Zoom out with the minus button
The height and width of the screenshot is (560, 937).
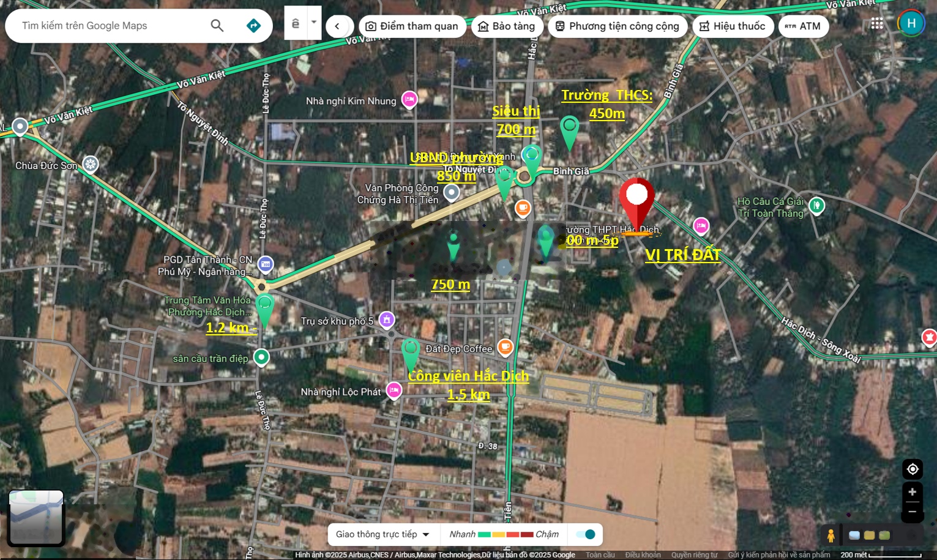pyautogui.click(x=913, y=512)
